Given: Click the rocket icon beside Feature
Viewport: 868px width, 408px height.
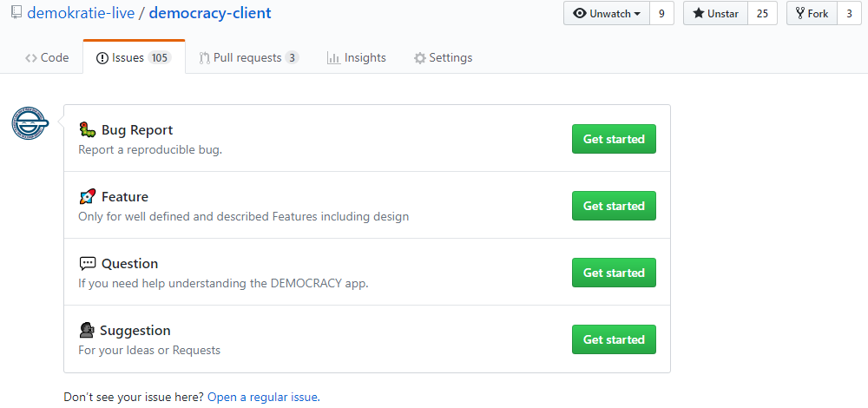Looking at the screenshot, I should coord(87,197).
